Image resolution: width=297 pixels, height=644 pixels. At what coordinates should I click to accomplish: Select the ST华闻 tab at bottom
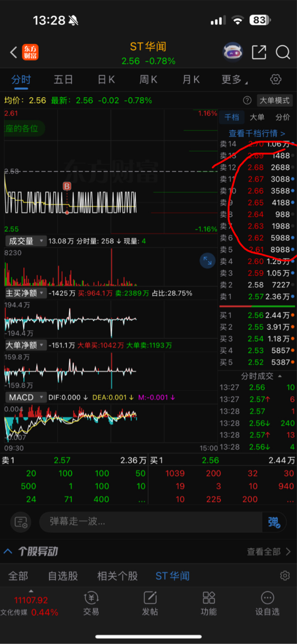pyautogui.click(x=172, y=576)
